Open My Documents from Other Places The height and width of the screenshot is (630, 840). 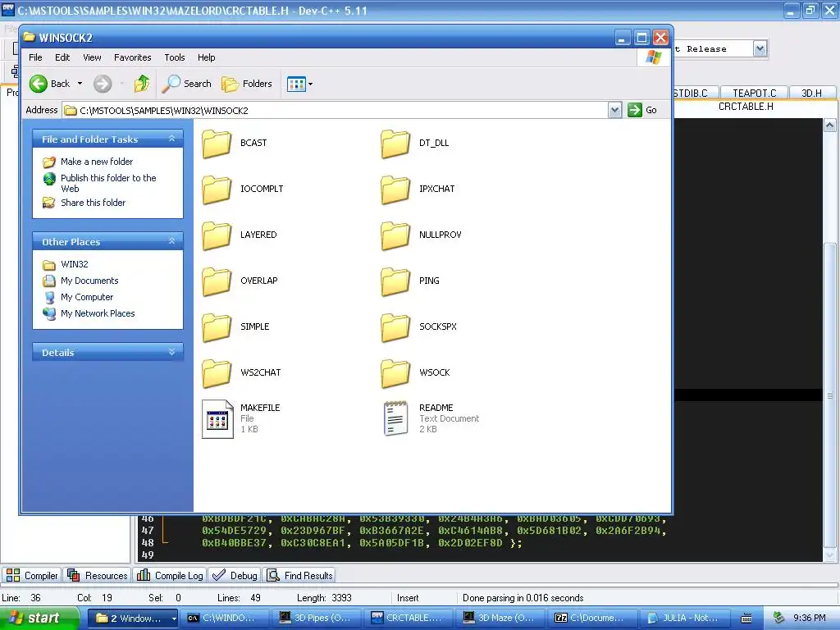(89, 281)
